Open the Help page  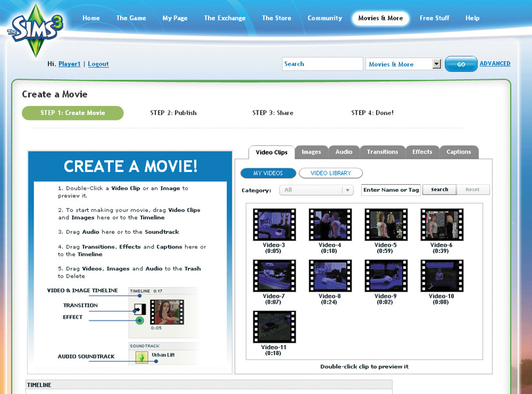[472, 18]
